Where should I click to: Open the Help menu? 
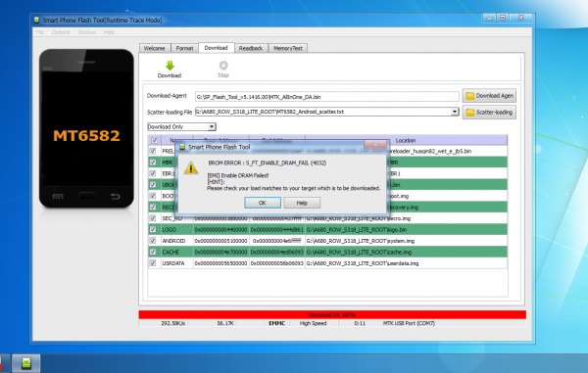click(x=109, y=32)
